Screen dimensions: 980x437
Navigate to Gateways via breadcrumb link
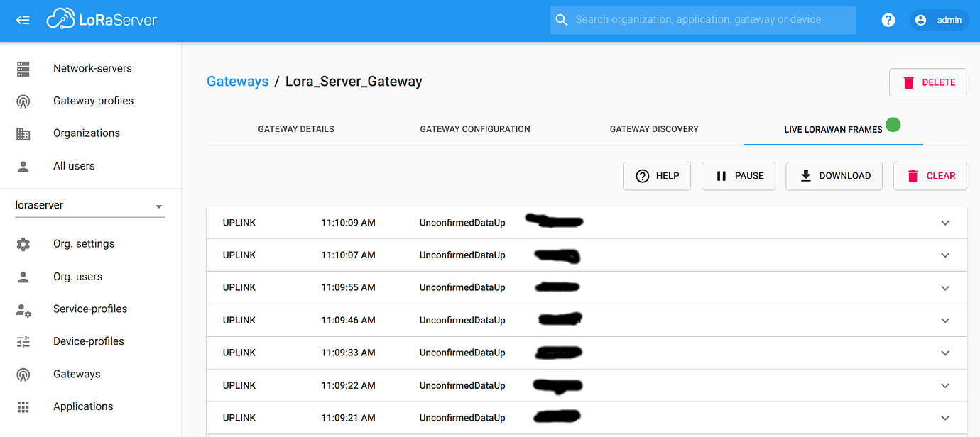click(237, 81)
